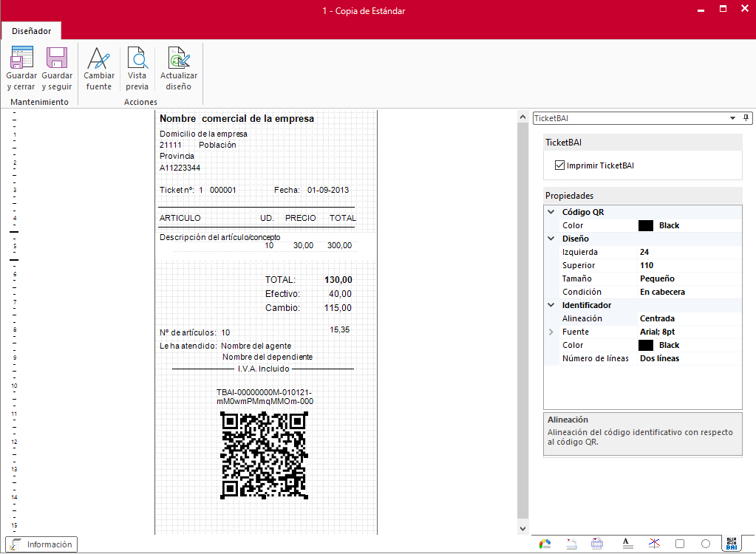The image size is (756, 554).
Task: Open the ticket body section tab icon
Action: pyautogui.click(x=597, y=544)
